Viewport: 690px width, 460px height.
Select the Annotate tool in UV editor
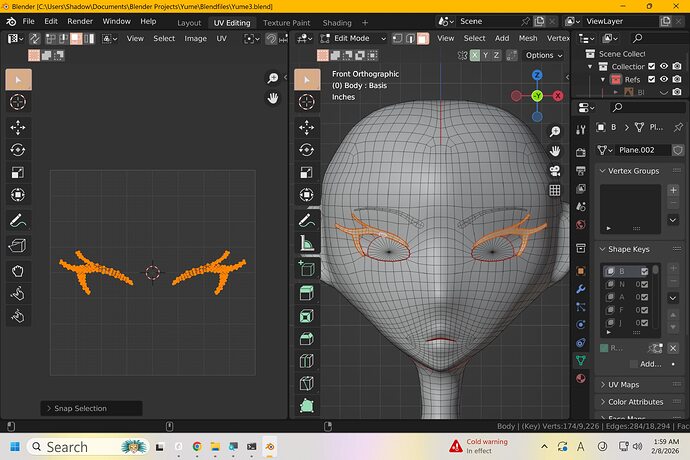pyautogui.click(x=18, y=220)
